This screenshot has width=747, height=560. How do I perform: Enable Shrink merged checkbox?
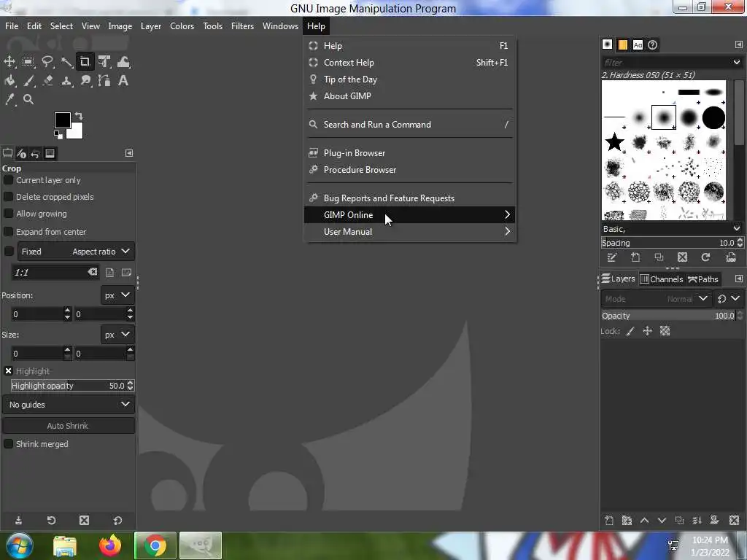8,444
